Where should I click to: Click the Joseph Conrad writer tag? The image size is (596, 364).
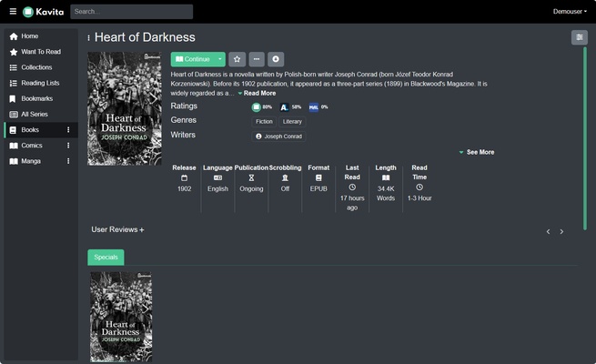(x=278, y=136)
